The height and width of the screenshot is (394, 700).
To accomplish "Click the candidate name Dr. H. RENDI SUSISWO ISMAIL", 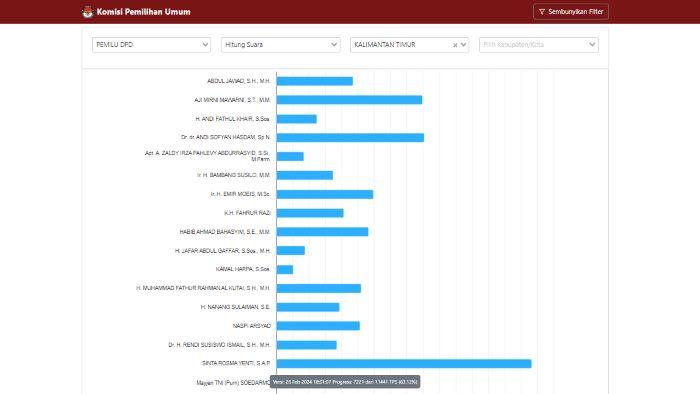I will (219, 345).
